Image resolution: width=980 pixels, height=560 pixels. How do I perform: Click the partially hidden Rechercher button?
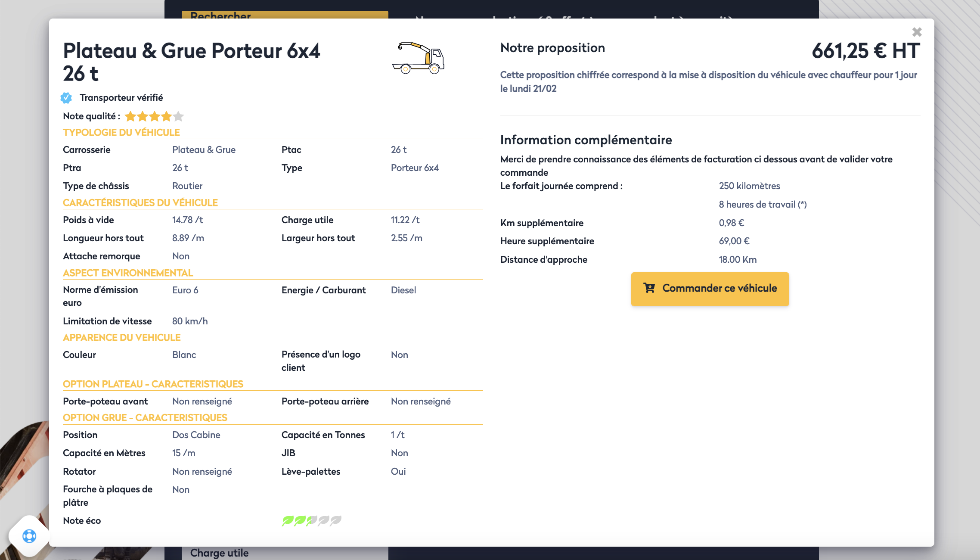pyautogui.click(x=285, y=15)
